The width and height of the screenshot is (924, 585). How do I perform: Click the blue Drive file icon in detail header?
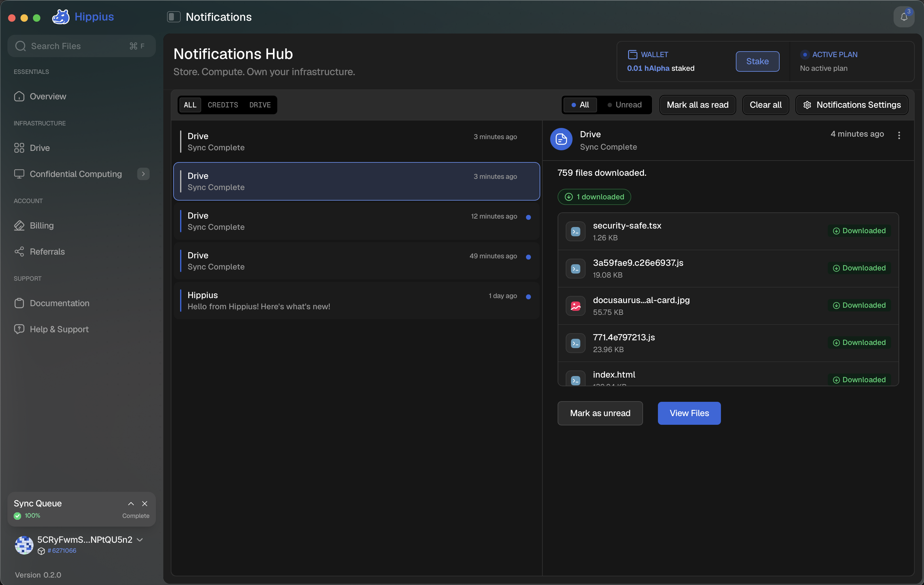(x=561, y=139)
